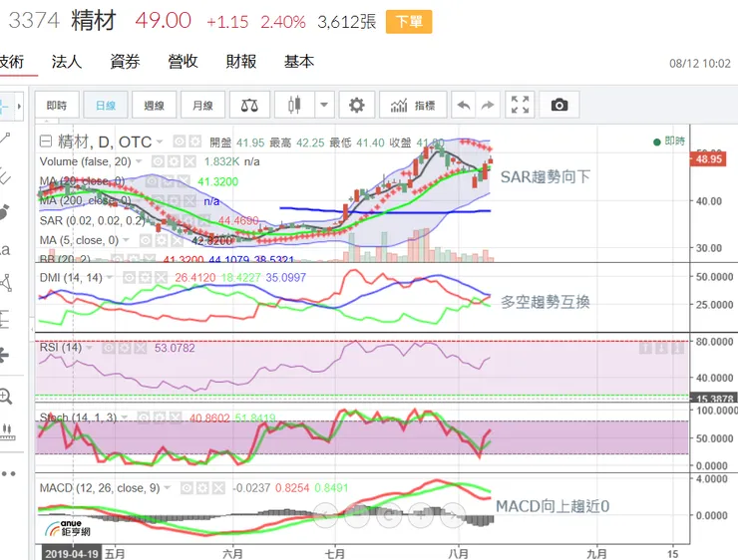Open settings for RSI indicator
The width and height of the screenshot is (738, 560).
pos(125,348)
